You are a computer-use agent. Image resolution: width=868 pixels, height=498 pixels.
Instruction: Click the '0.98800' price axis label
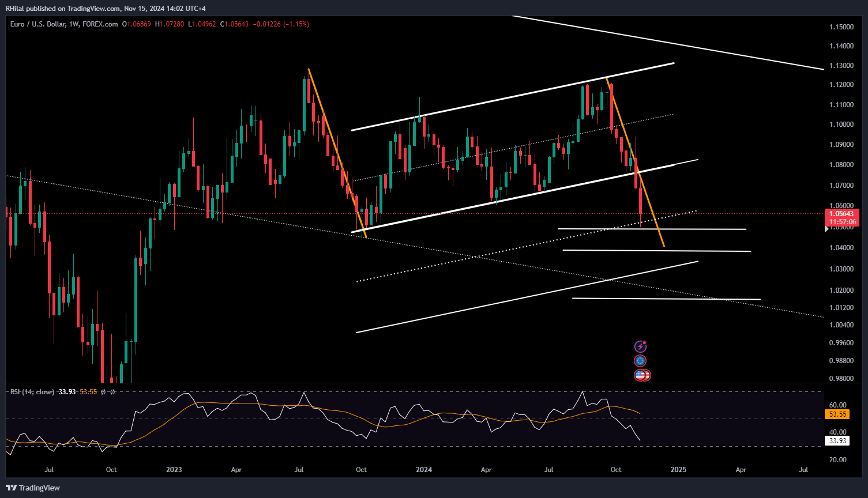[x=841, y=361]
